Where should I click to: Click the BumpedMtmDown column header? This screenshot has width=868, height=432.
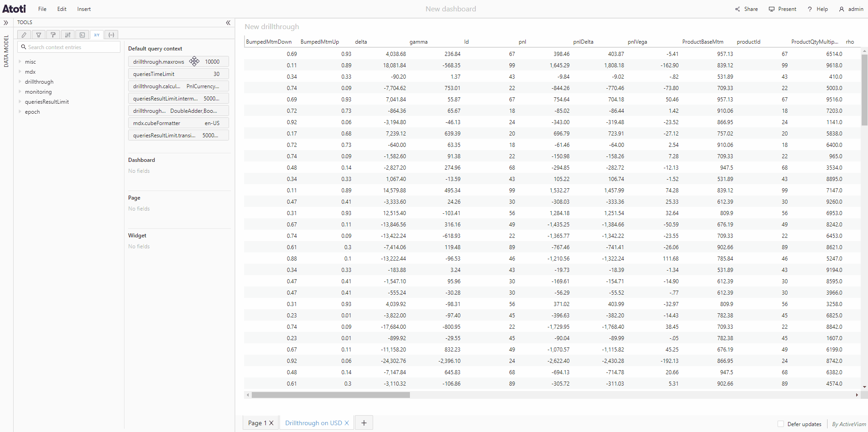tap(269, 42)
